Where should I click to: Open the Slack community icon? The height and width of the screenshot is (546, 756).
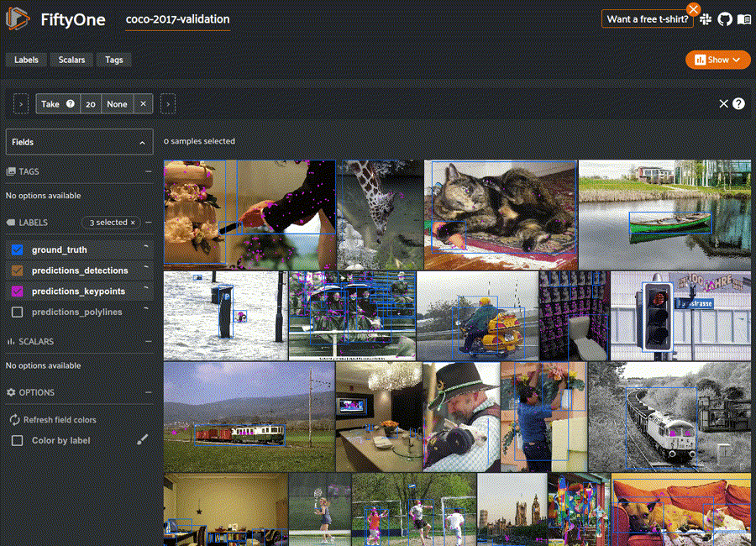(706, 19)
